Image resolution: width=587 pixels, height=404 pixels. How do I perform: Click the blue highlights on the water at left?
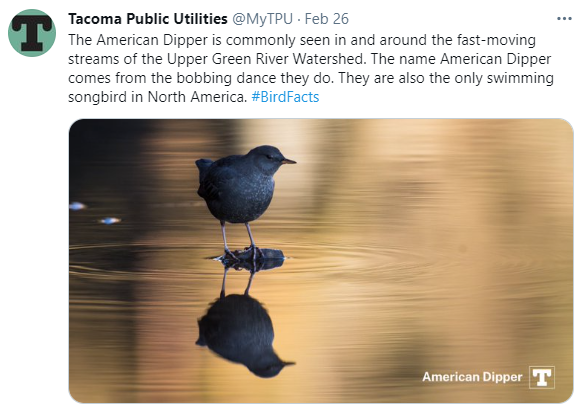coord(95,213)
